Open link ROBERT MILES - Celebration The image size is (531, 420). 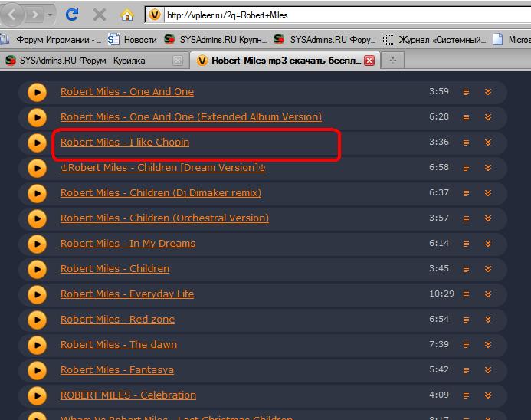click(x=128, y=395)
